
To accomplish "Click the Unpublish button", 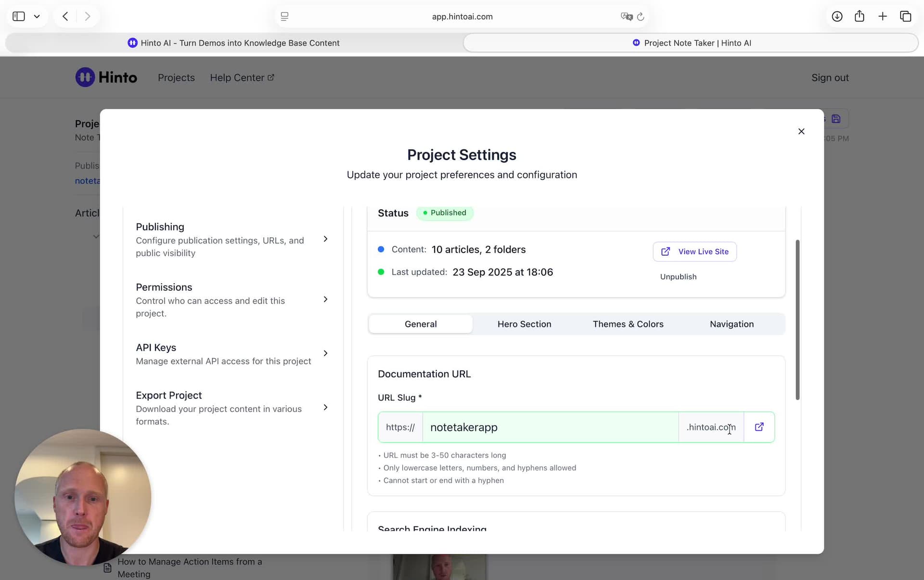I will (x=678, y=277).
